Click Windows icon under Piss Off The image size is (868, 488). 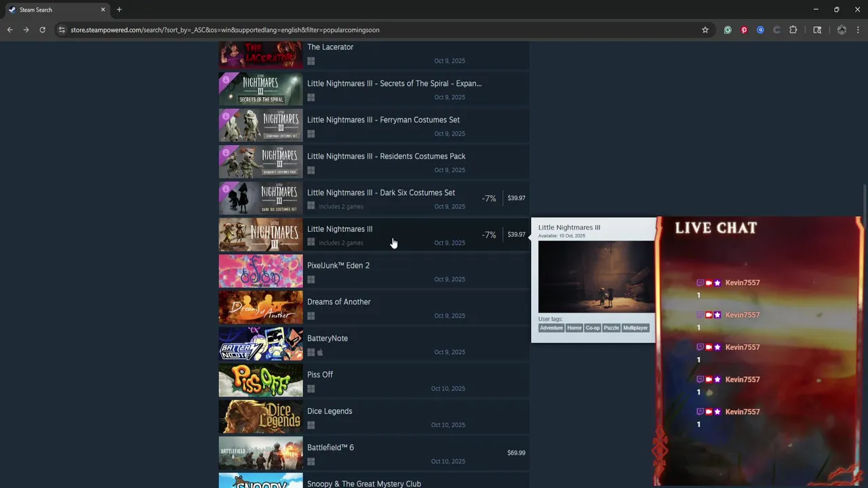(311, 388)
